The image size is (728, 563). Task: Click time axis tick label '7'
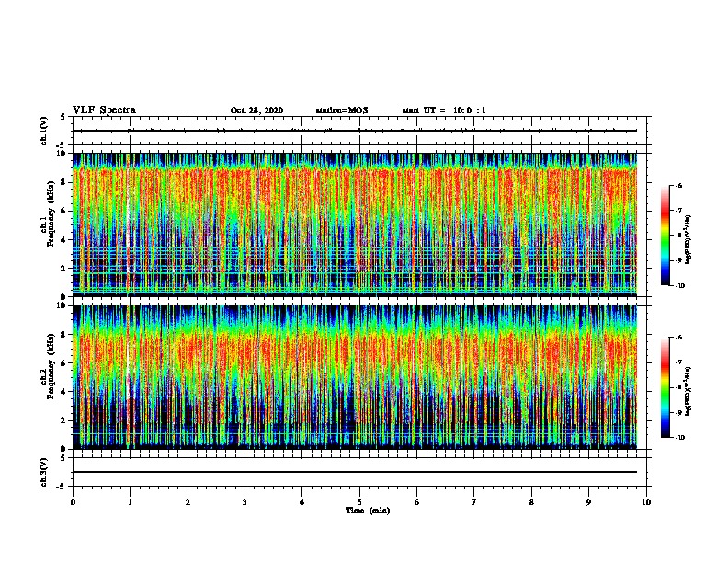[x=474, y=502]
